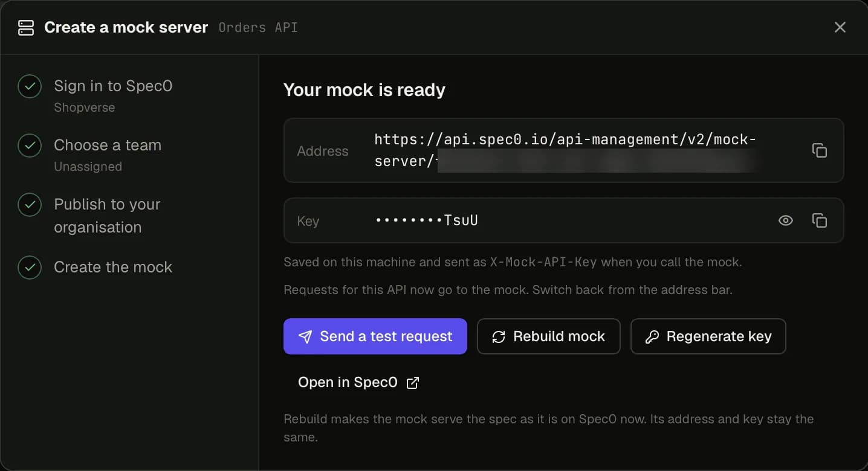Send a test request to the mock
Image resolution: width=868 pixels, height=471 pixels.
(x=375, y=336)
